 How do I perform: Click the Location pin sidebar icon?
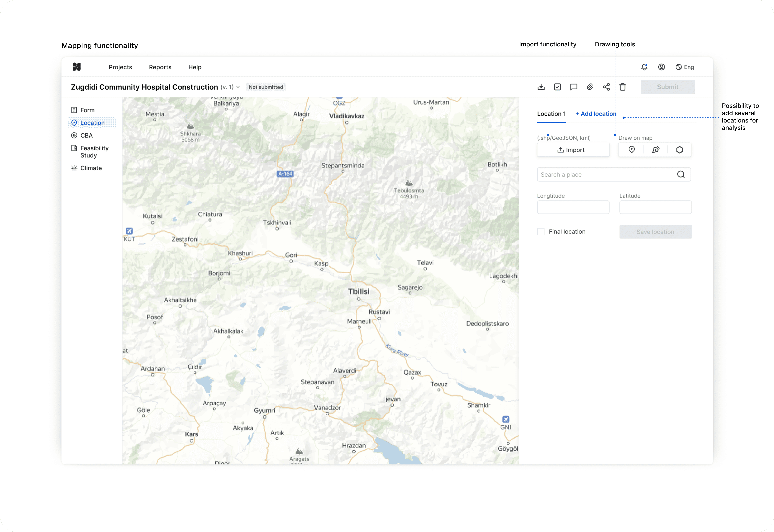[x=74, y=123]
